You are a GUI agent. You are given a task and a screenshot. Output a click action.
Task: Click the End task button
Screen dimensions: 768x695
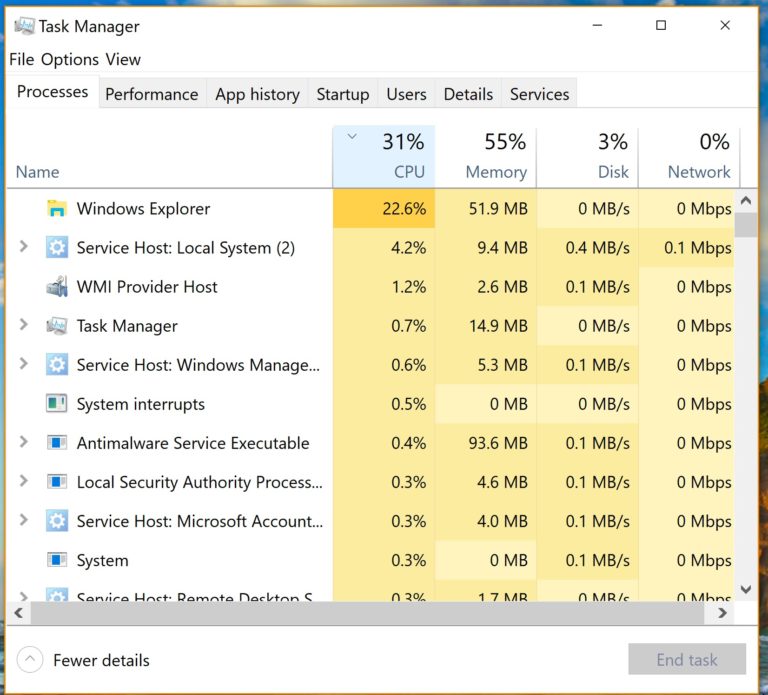click(x=687, y=659)
